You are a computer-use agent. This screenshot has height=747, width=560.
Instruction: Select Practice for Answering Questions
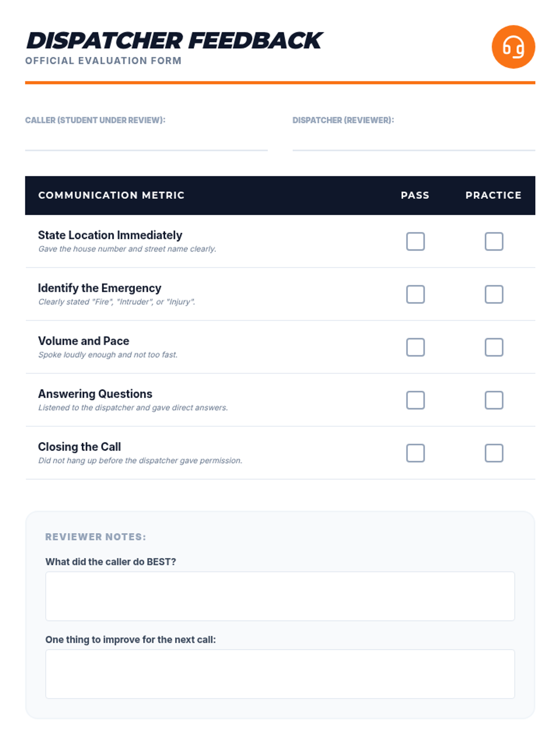tap(493, 400)
